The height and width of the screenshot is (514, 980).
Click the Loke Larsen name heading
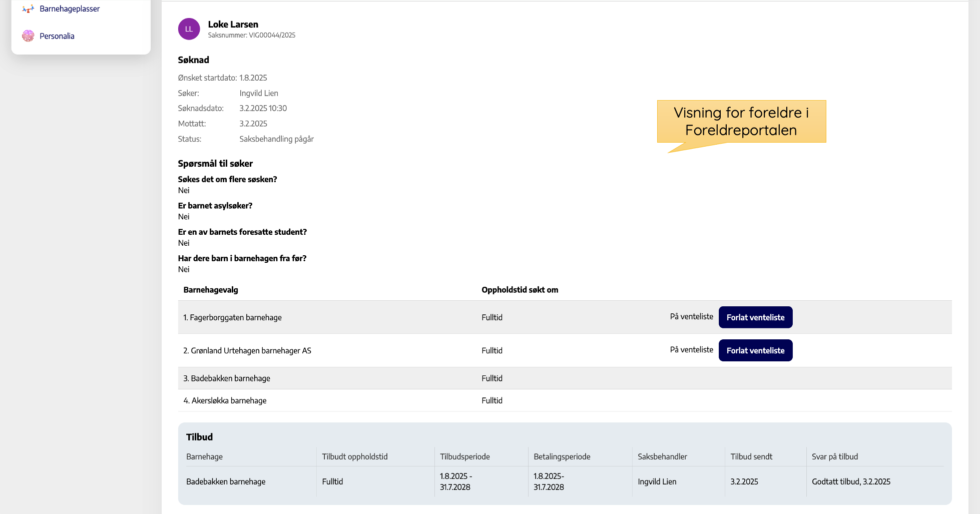click(x=233, y=24)
